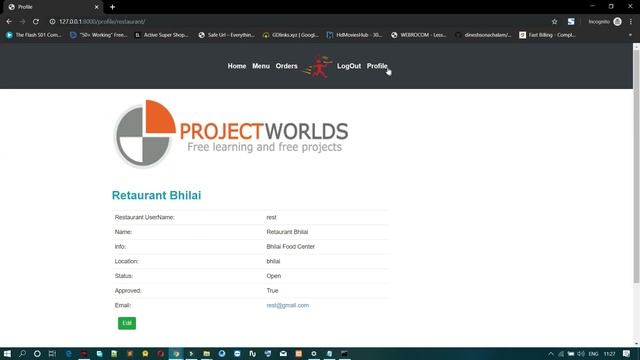The image size is (640, 360).
Task: Go to Home in the navbar
Action: click(237, 66)
